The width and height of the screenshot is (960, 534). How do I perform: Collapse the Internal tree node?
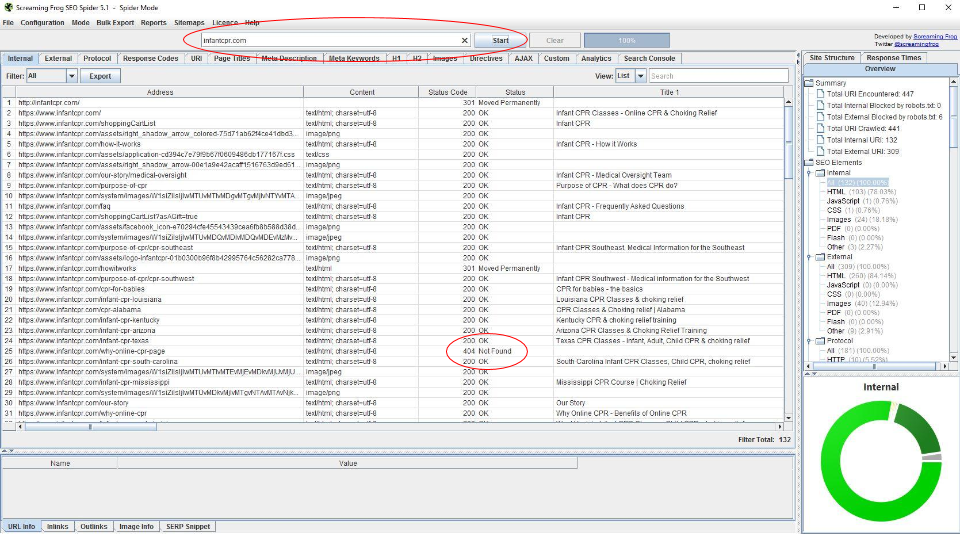(809, 173)
